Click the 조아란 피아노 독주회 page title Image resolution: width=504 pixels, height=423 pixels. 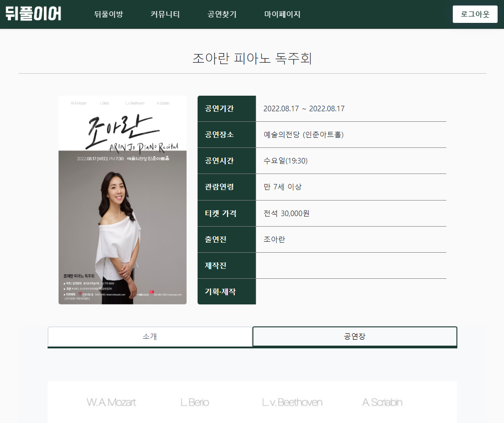click(x=252, y=58)
